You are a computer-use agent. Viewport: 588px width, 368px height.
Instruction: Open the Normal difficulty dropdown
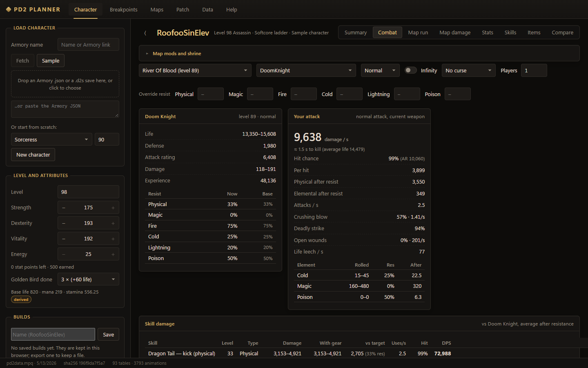pos(381,70)
